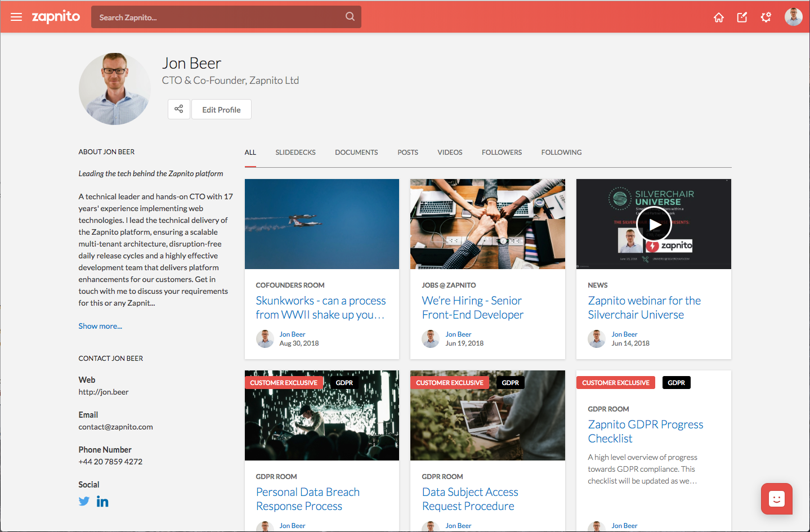This screenshot has width=810, height=532.
Task: Open the http://jon.beer website link
Action: (x=104, y=391)
